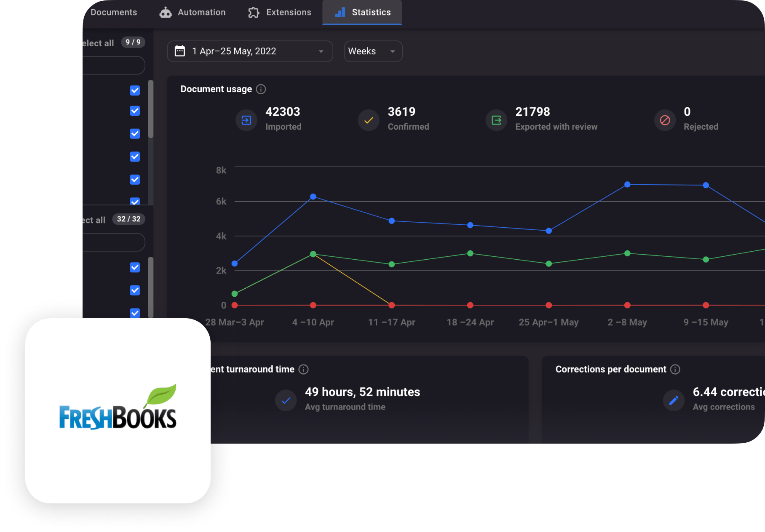Open the Weeks grouping dropdown
The height and width of the screenshot is (532, 765).
pyautogui.click(x=373, y=51)
